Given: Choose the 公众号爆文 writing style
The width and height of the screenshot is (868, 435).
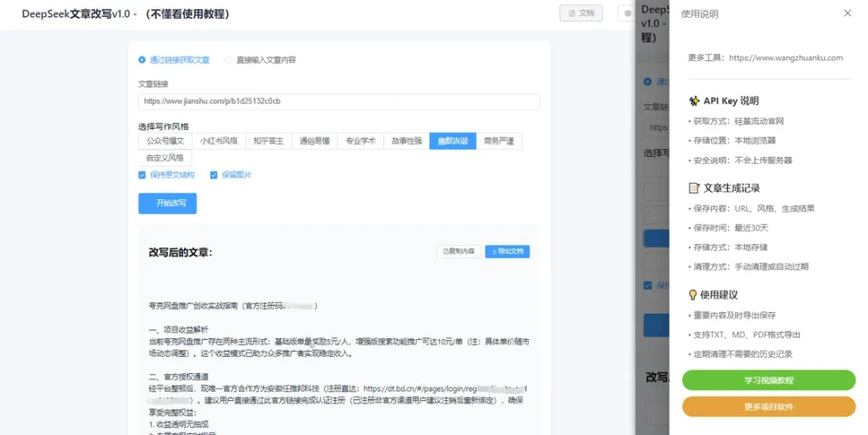Looking at the screenshot, I should (x=165, y=141).
